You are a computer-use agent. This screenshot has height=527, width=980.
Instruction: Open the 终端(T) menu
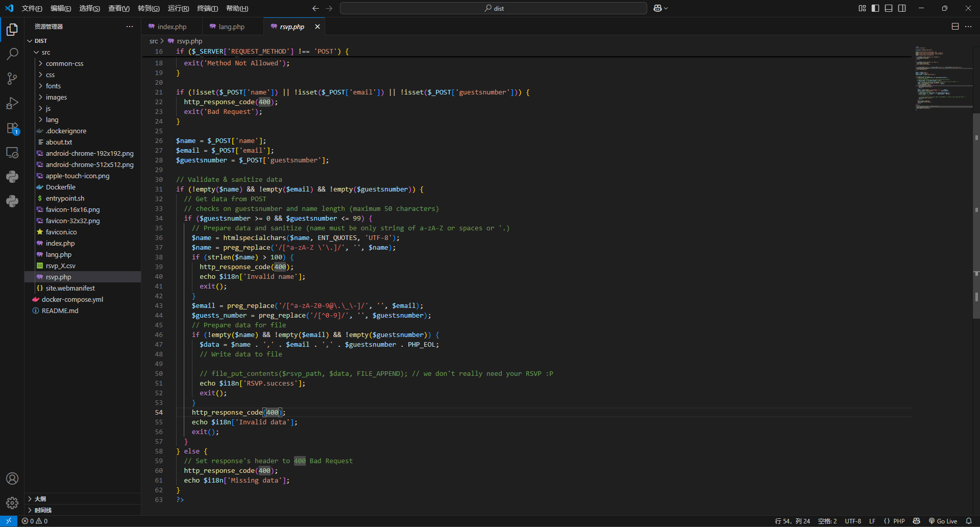(x=207, y=8)
